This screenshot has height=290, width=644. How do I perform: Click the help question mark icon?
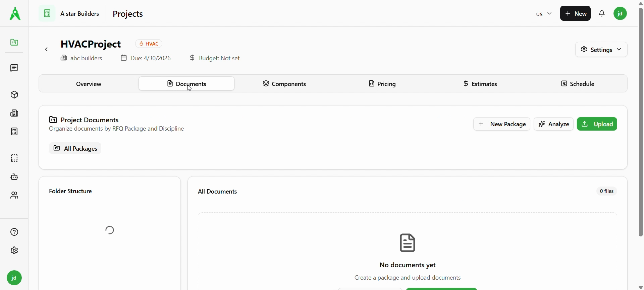point(14,232)
